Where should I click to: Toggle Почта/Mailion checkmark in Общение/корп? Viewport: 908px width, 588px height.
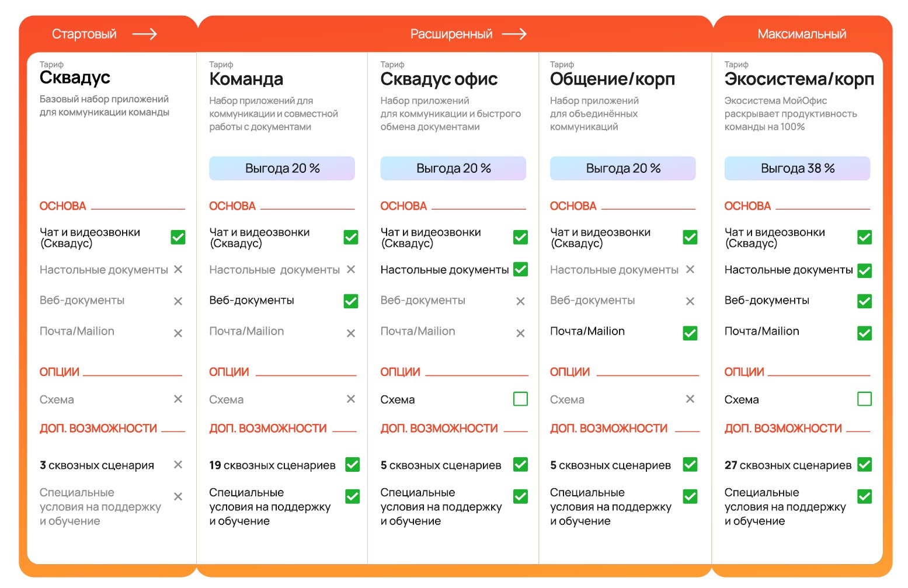690,333
